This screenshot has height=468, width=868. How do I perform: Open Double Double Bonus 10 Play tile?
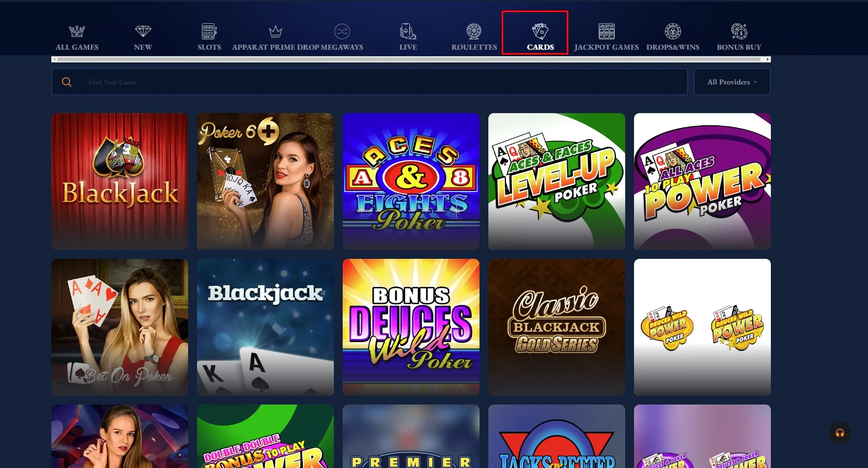coord(265,436)
